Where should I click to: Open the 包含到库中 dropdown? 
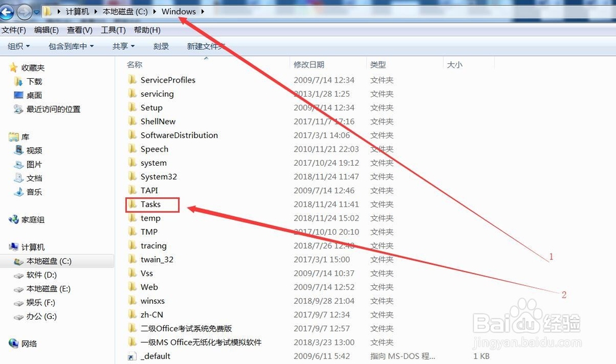click(71, 46)
